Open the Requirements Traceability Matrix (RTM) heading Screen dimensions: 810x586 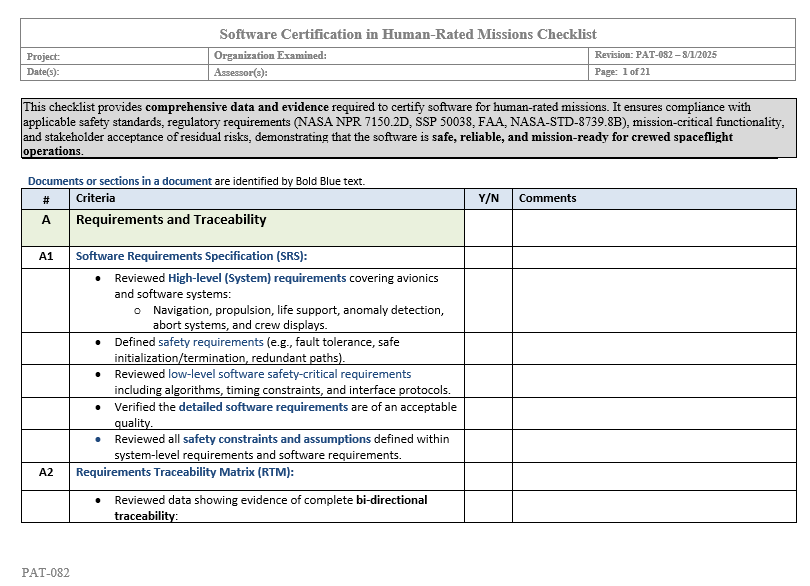tap(185, 473)
